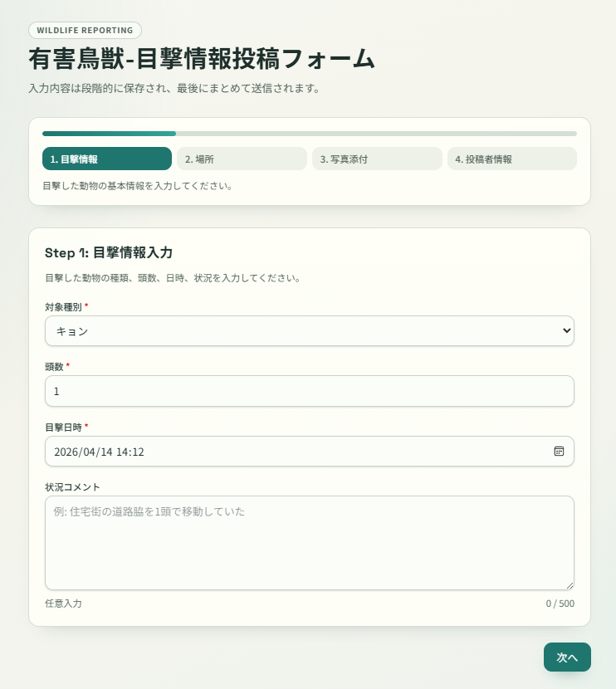Viewport: 616px width, 689px height.
Task: Select the 3. 写真添付 step tab
Action: [377, 159]
